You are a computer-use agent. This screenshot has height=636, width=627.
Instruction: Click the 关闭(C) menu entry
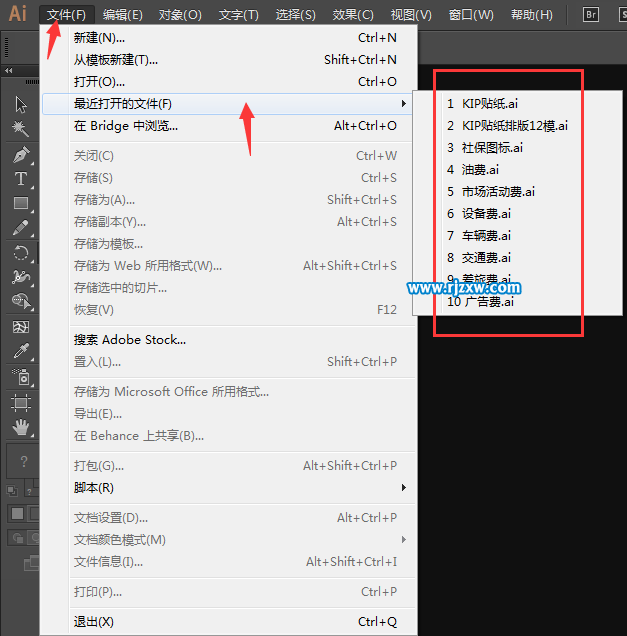[x=229, y=156]
